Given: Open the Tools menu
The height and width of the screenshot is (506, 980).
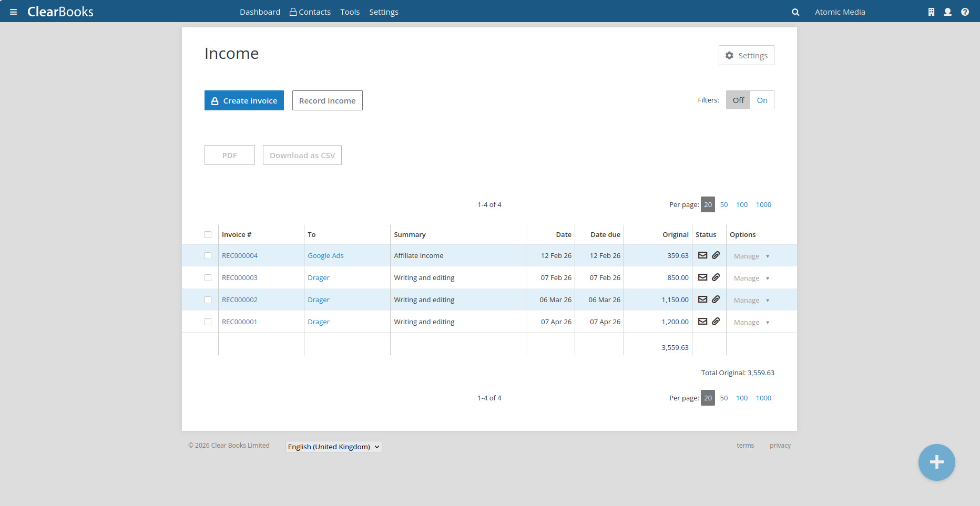Looking at the screenshot, I should click(x=350, y=12).
